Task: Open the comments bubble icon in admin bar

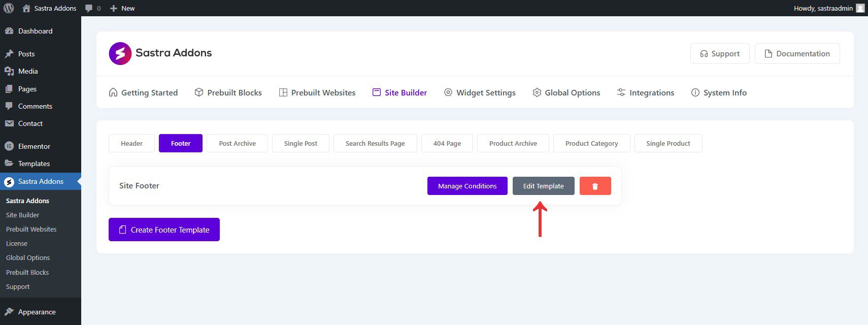Action: (x=89, y=8)
